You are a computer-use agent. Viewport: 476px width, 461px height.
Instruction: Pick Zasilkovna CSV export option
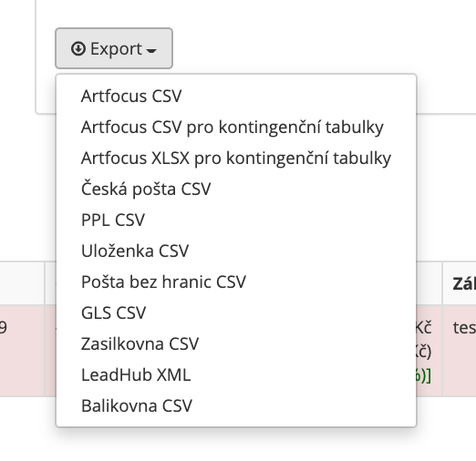pyautogui.click(x=236, y=343)
